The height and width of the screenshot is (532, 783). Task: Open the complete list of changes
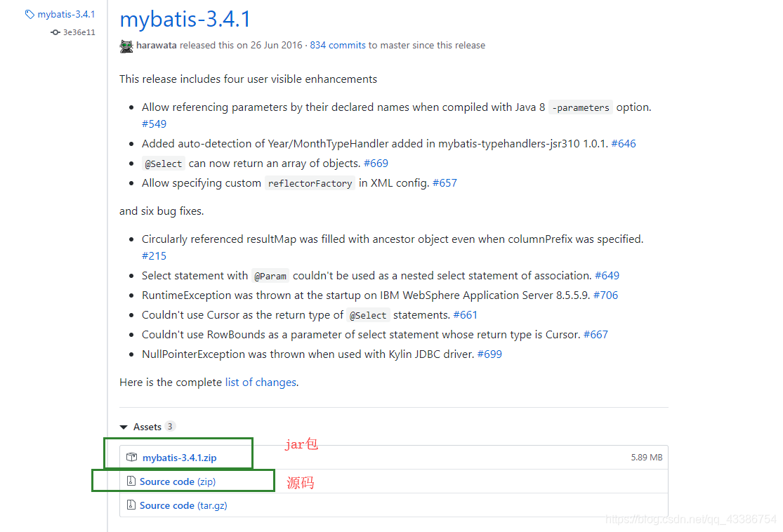coord(261,383)
